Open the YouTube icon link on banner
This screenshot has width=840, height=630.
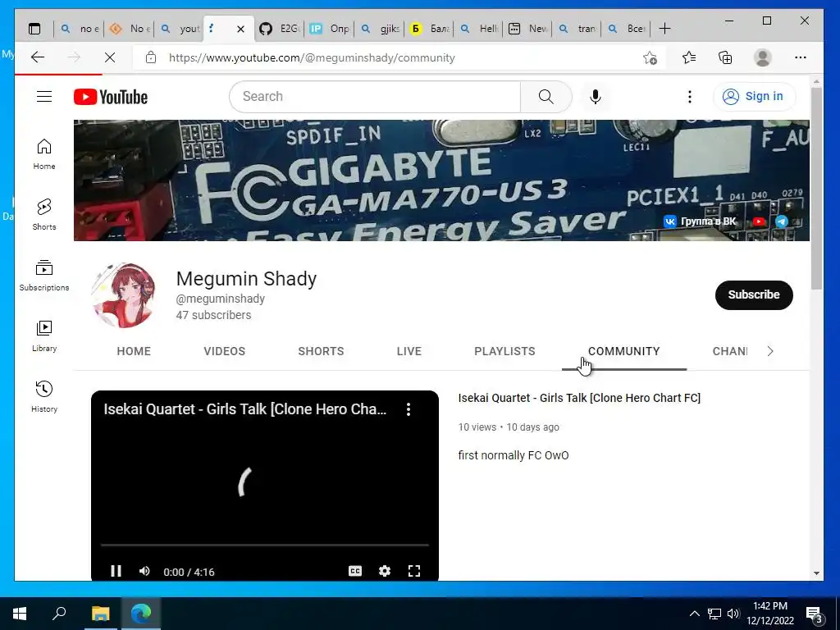(759, 221)
